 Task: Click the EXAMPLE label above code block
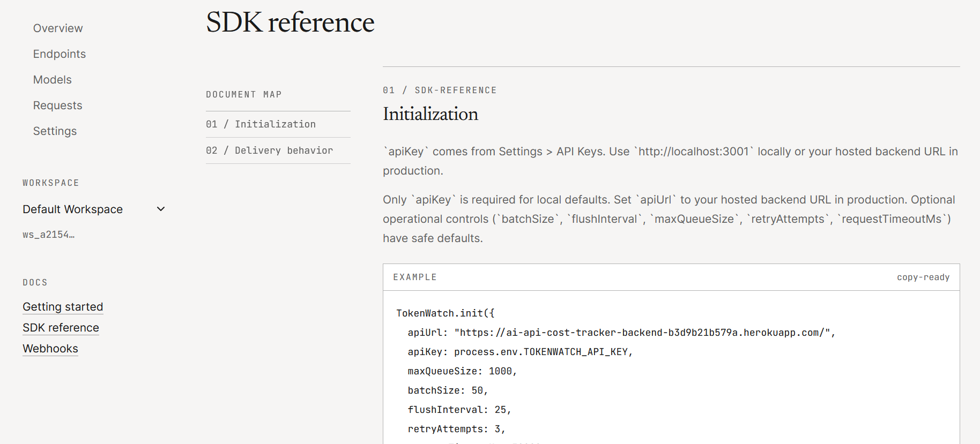pyautogui.click(x=415, y=277)
